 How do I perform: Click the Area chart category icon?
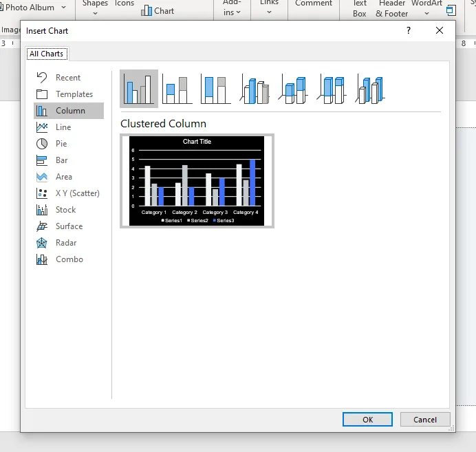pos(42,177)
